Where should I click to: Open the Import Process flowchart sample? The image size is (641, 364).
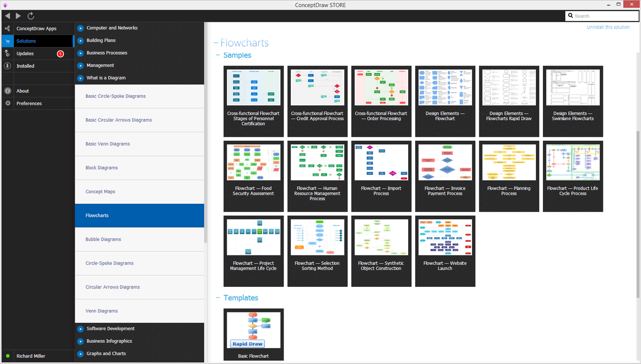click(x=381, y=176)
